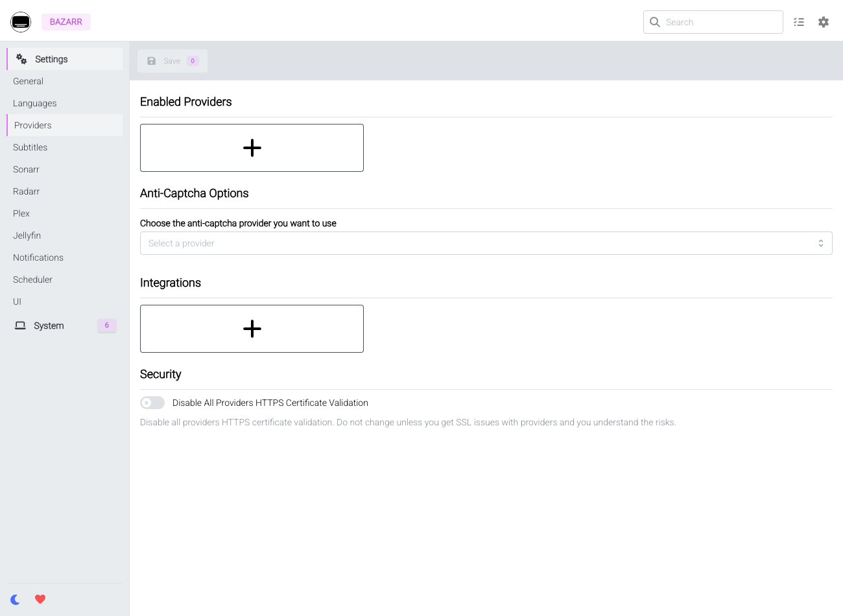Viewport: 843px width, 616px height.
Task: Click the red heart donate icon
Action: 40,599
